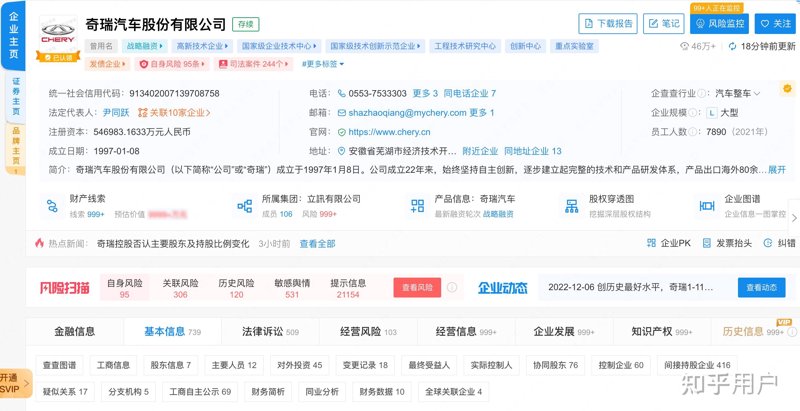Click the refresh icon next to 18分钟前更新
This screenshot has height=411, width=800.
pyautogui.click(x=733, y=46)
